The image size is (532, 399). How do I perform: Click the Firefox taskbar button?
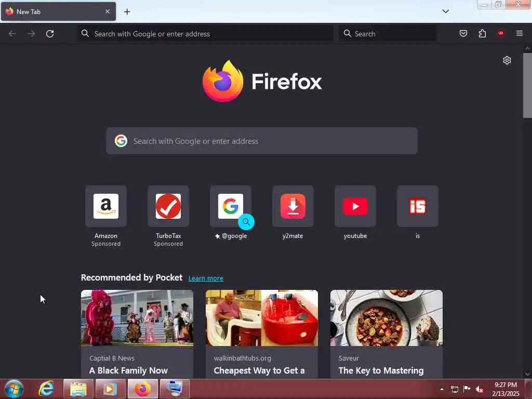point(143,389)
